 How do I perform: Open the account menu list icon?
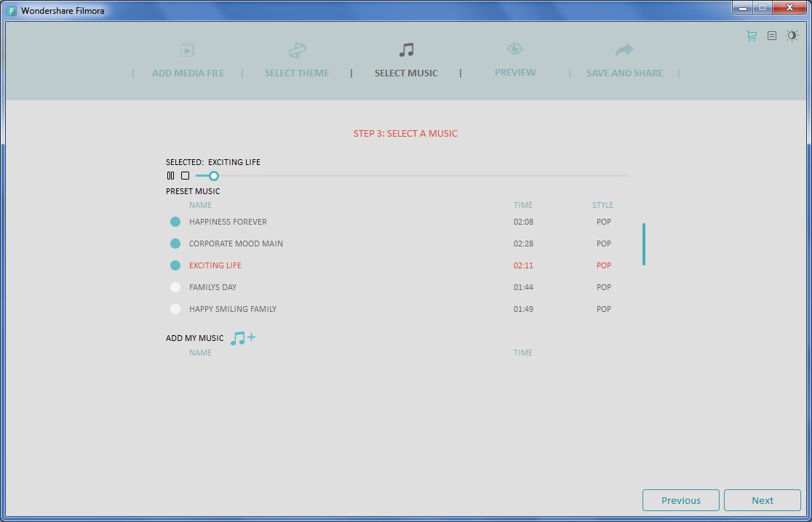tap(771, 35)
